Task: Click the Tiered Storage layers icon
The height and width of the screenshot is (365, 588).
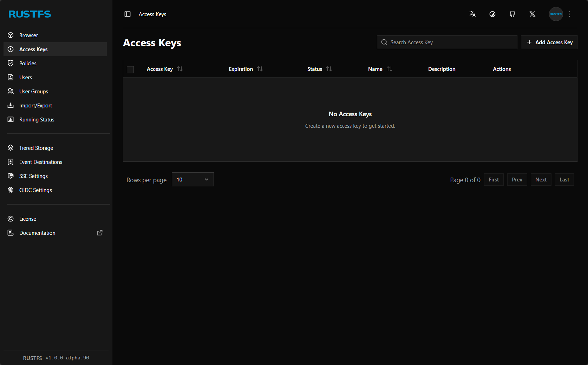Action: click(x=11, y=148)
